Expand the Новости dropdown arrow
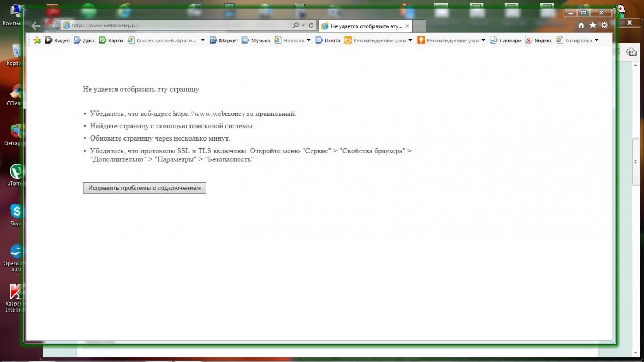 tap(309, 40)
